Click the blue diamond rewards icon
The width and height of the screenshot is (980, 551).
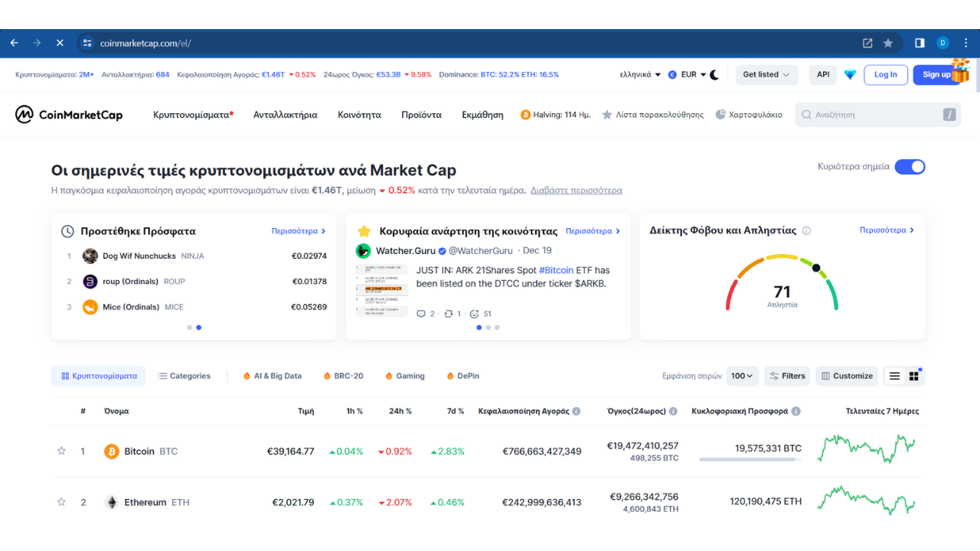(x=850, y=74)
